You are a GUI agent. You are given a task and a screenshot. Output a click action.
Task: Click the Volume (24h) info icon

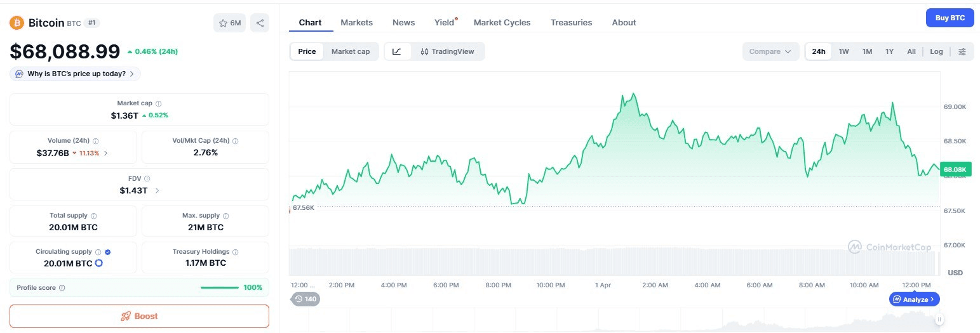96,141
